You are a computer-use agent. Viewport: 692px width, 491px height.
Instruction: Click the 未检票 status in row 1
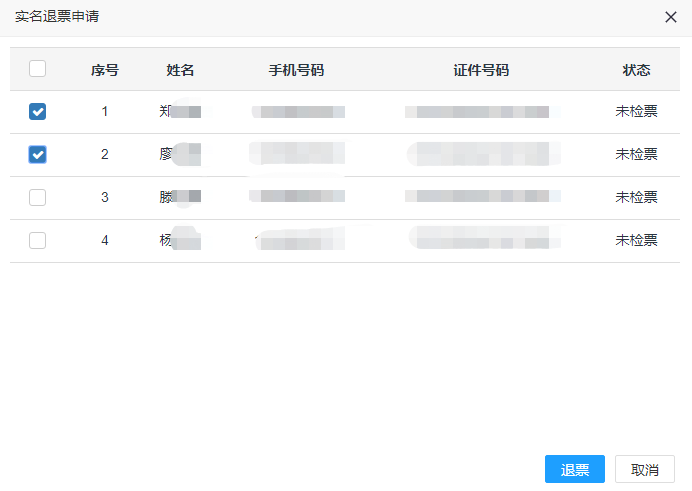coord(636,111)
